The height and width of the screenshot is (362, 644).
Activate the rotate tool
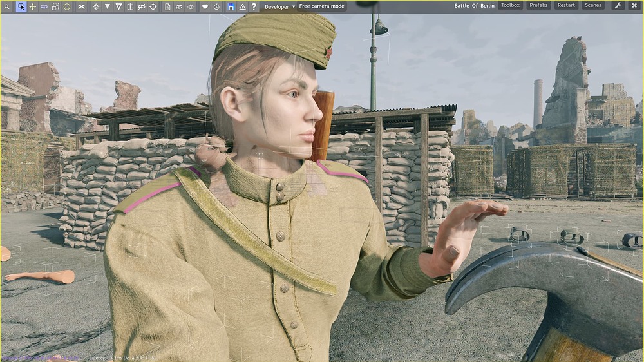coord(44,6)
